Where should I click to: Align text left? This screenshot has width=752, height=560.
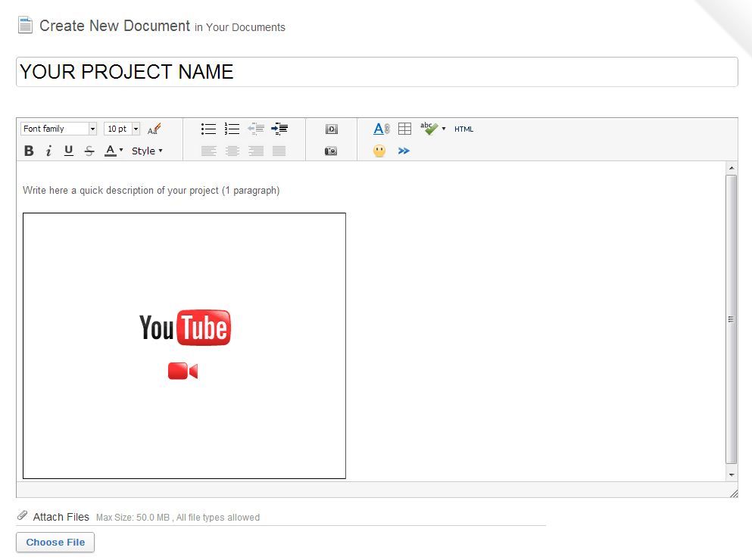point(208,151)
